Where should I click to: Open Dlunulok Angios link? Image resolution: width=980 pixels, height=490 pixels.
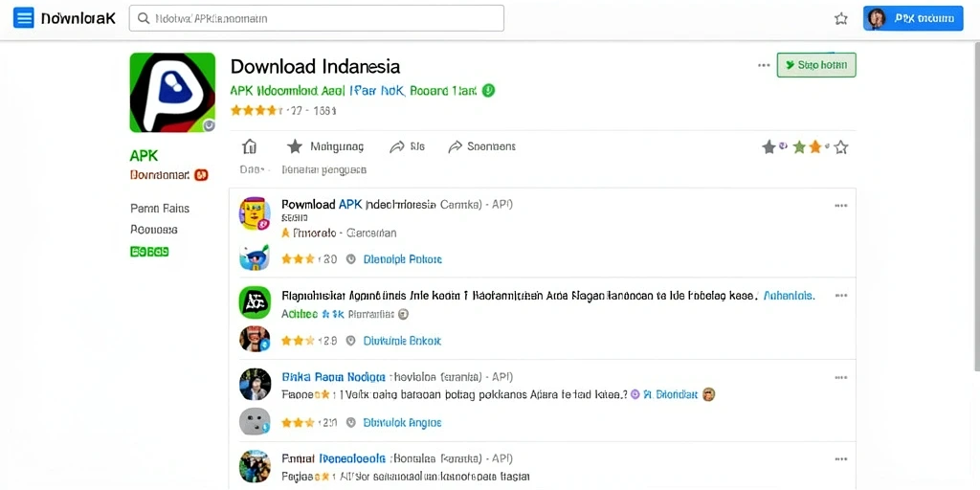click(x=403, y=422)
